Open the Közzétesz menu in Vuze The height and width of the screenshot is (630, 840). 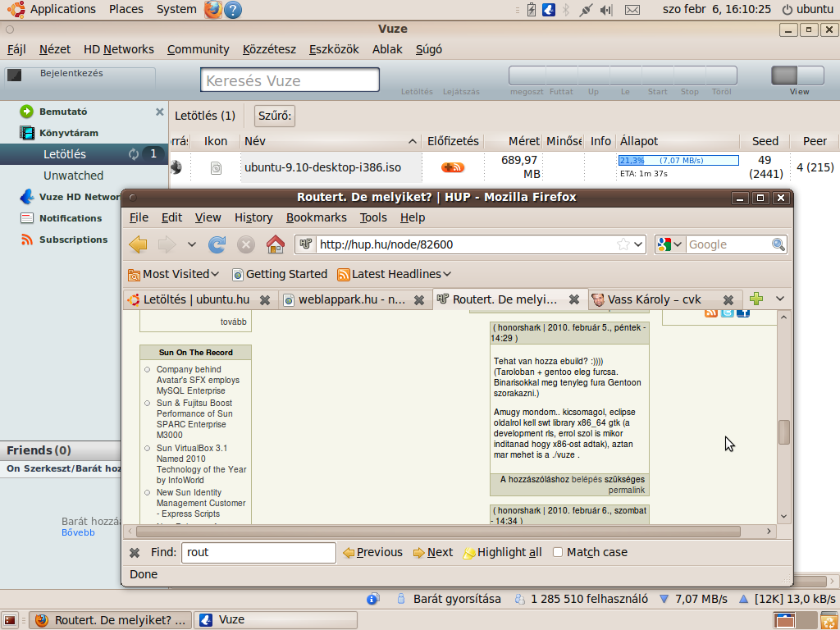click(269, 49)
